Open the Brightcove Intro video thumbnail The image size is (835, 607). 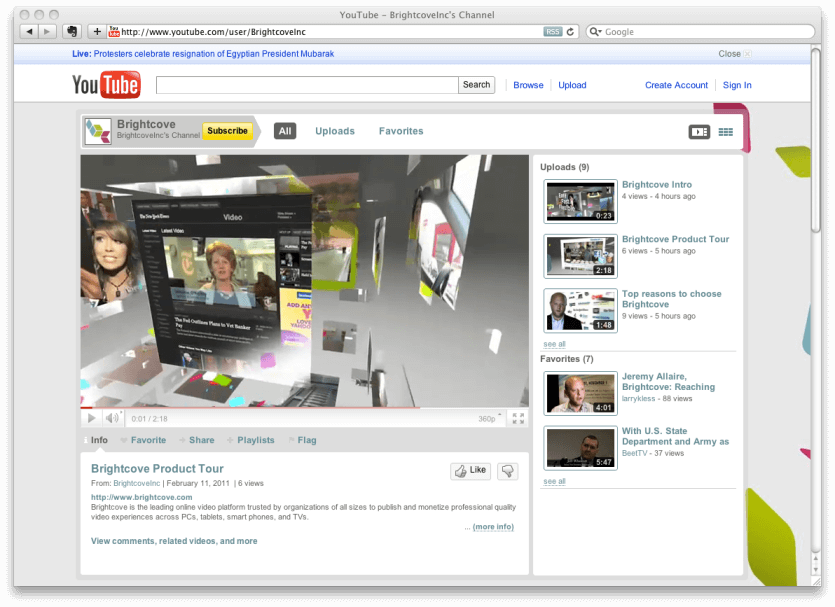580,201
